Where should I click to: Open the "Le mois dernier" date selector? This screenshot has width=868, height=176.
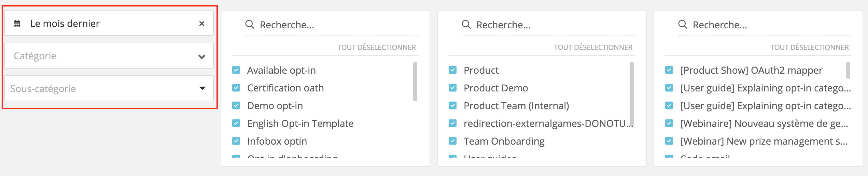pos(102,24)
